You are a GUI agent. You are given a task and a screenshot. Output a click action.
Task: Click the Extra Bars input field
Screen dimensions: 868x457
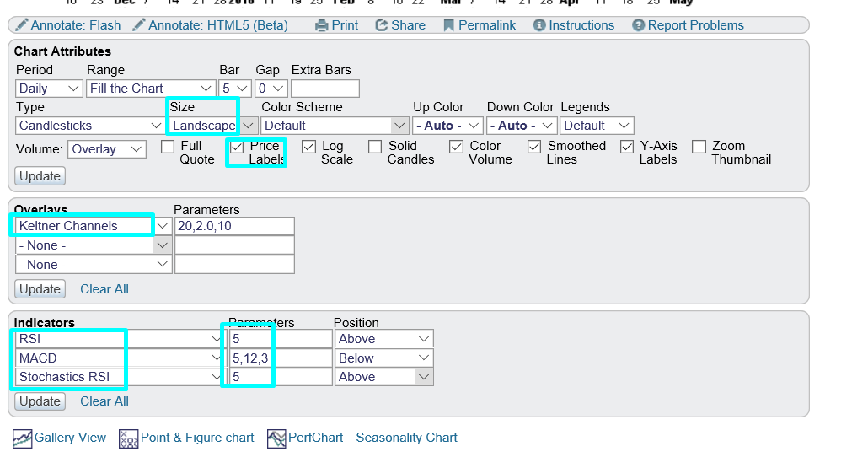pyautogui.click(x=324, y=89)
